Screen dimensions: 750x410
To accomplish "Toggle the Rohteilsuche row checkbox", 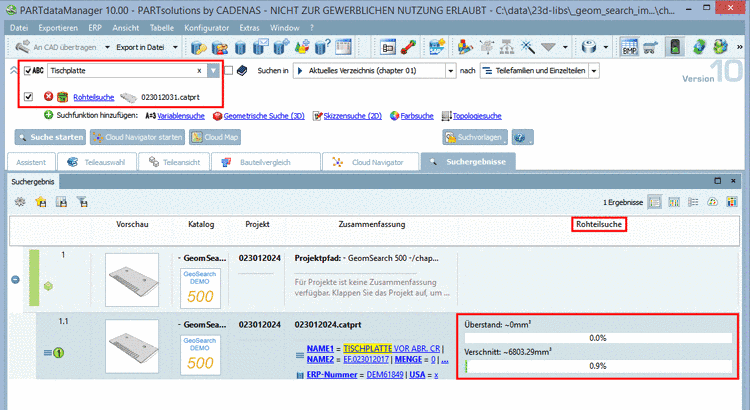I will [x=29, y=97].
